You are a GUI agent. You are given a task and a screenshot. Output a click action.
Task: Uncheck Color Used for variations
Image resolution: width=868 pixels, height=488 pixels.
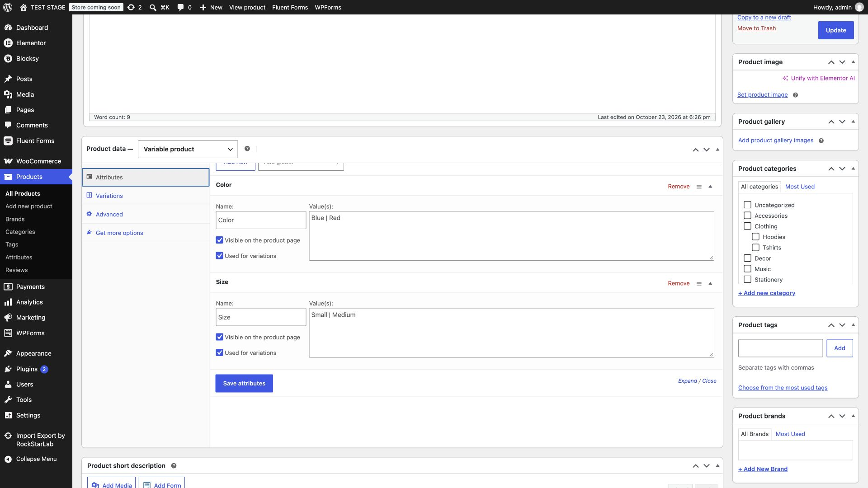220,256
